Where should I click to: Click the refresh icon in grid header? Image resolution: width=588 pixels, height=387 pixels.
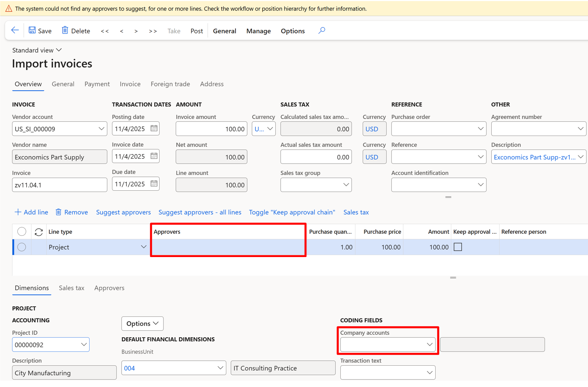click(x=39, y=232)
